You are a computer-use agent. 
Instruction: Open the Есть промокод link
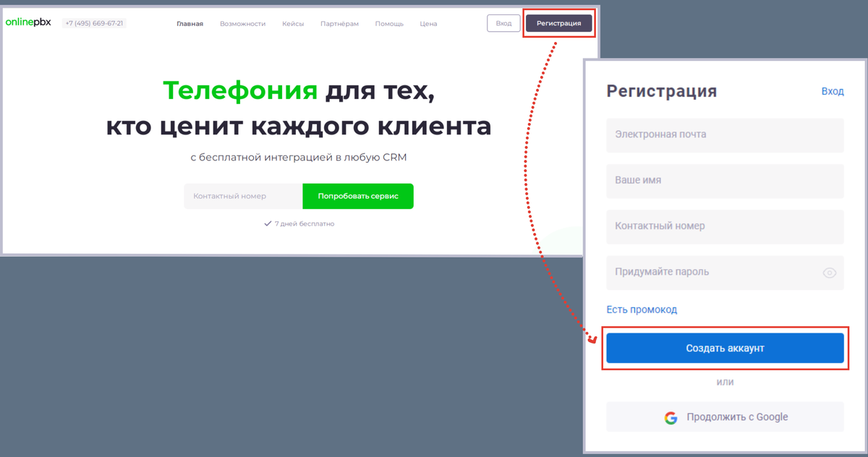coord(642,309)
